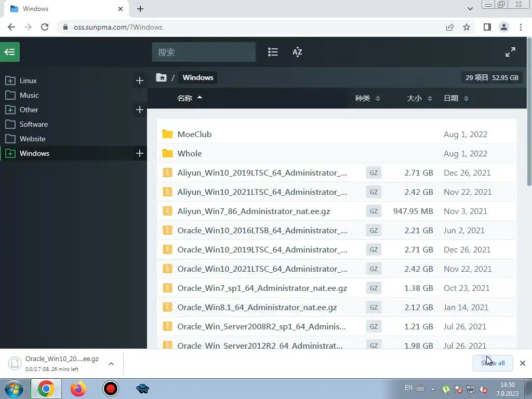Share this page from the address bar
This screenshot has width=532, height=399.
pos(450,27)
